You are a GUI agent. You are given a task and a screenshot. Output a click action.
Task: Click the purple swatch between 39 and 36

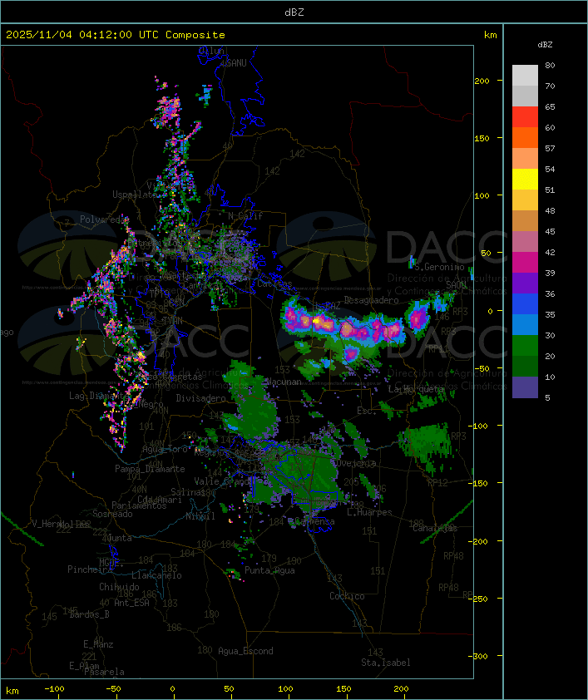[x=525, y=283]
